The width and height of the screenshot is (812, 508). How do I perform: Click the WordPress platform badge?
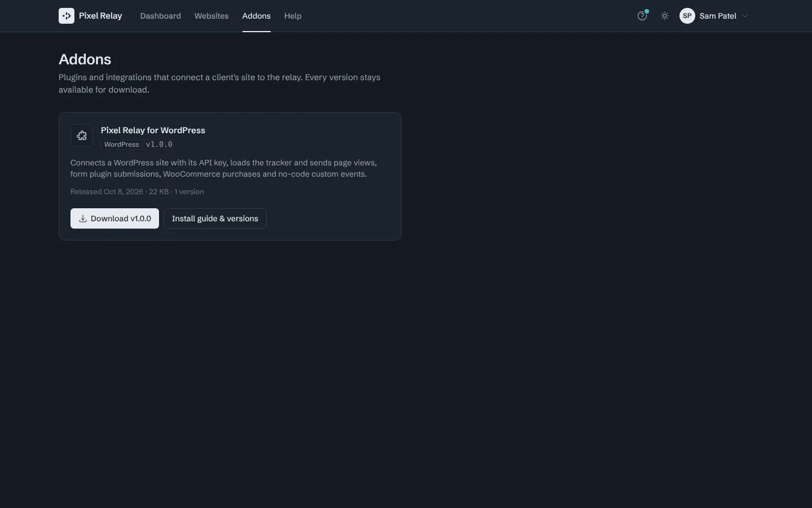tap(122, 144)
